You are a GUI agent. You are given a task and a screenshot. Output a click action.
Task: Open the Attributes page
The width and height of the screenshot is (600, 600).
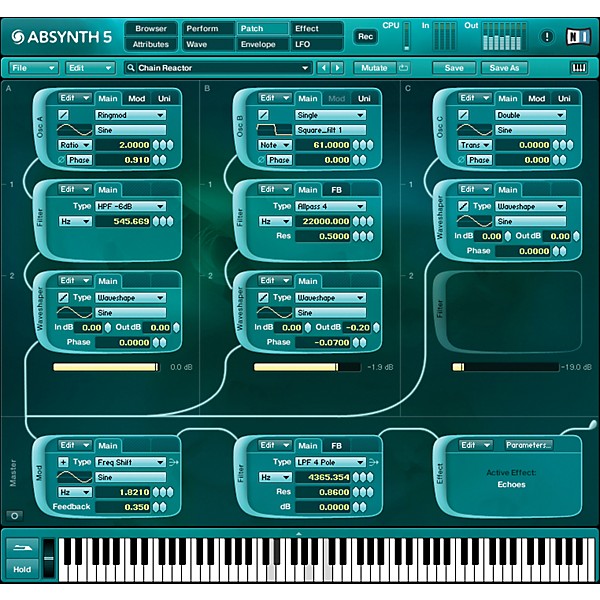151,44
